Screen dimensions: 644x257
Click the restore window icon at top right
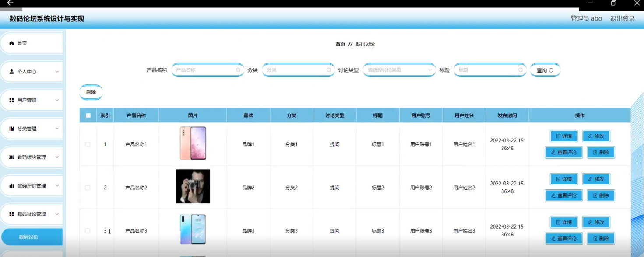coord(613,3)
